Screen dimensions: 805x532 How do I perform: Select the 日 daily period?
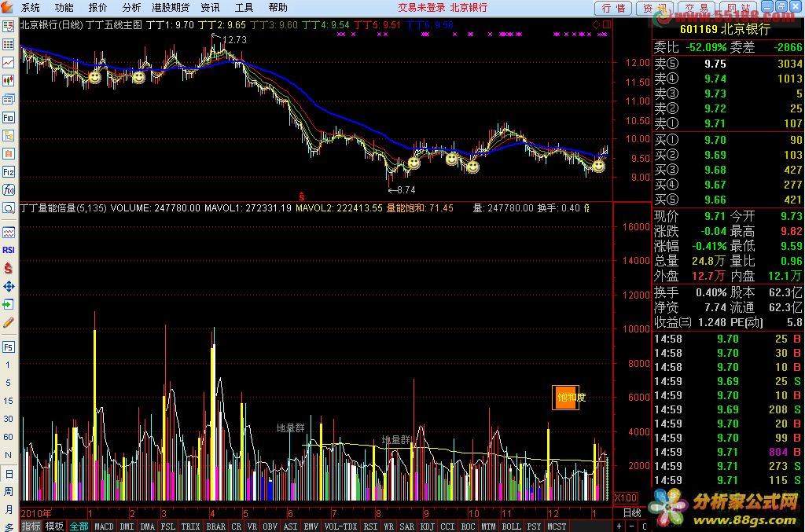click(x=8, y=474)
